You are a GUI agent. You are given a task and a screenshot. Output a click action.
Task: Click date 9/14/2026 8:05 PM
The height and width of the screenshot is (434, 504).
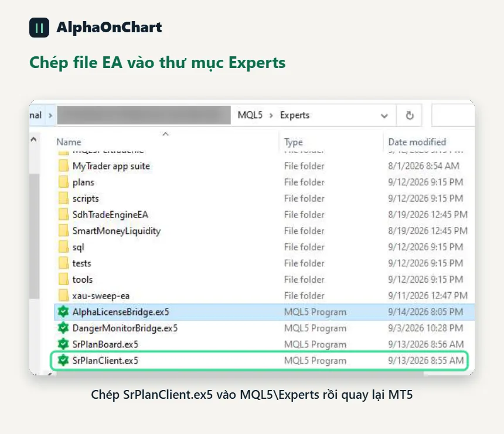point(425,312)
